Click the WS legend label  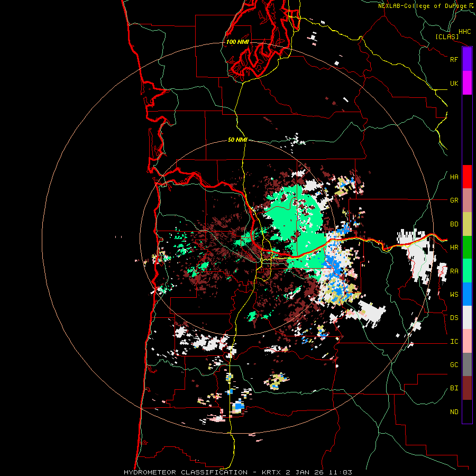tap(454, 295)
